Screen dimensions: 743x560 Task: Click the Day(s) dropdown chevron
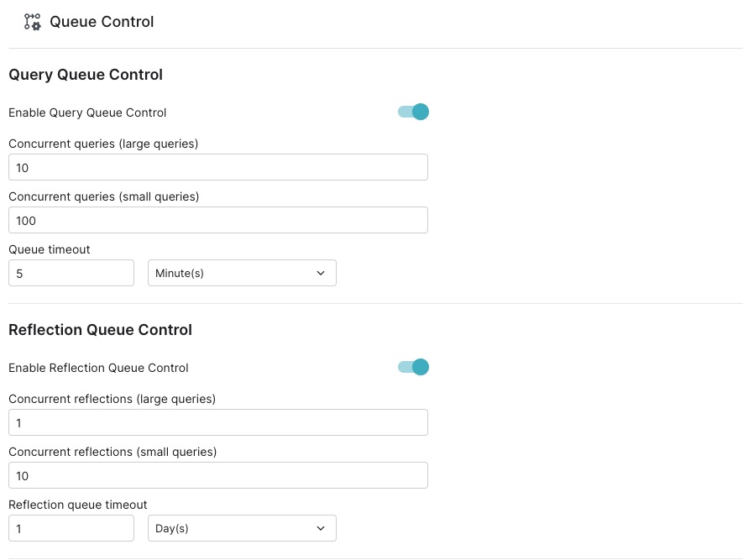click(320, 527)
